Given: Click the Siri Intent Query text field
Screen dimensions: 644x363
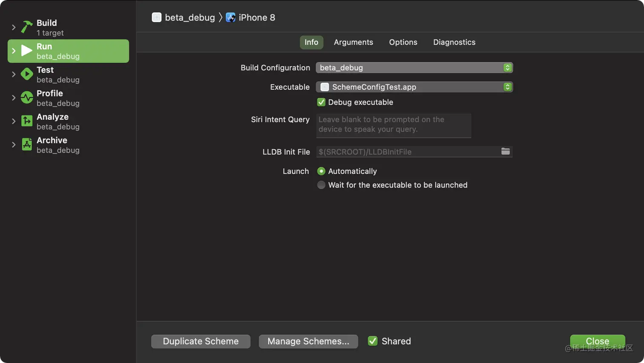Looking at the screenshot, I should pyautogui.click(x=394, y=126).
